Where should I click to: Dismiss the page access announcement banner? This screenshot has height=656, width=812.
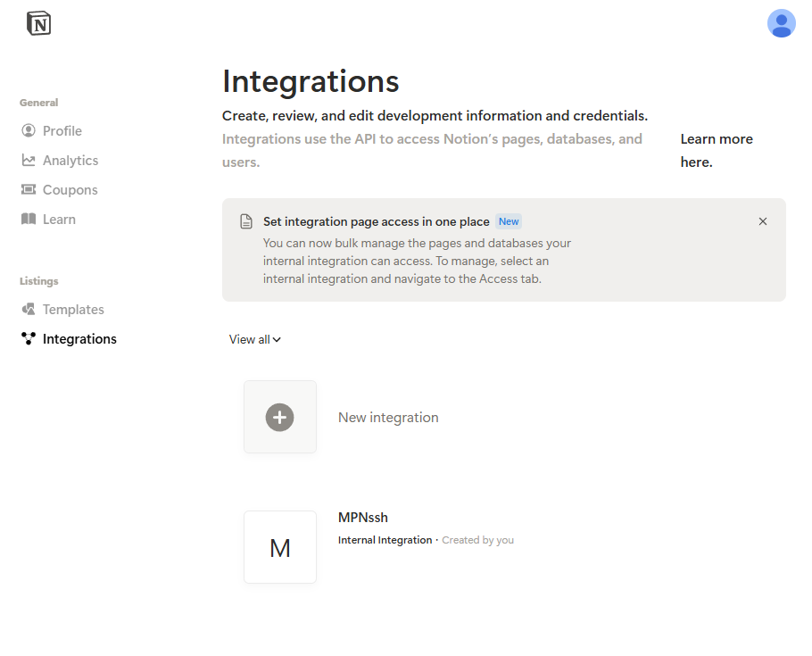pyautogui.click(x=763, y=221)
